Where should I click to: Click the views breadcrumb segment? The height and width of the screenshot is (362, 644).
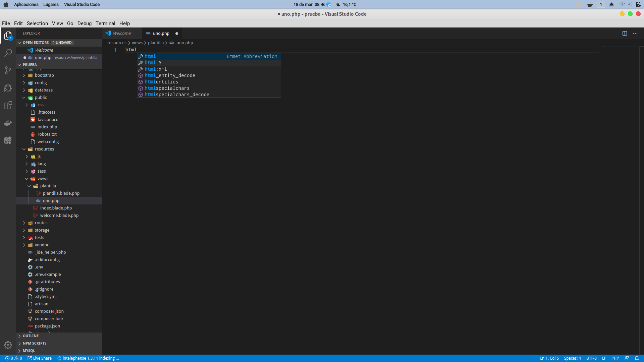pyautogui.click(x=137, y=43)
